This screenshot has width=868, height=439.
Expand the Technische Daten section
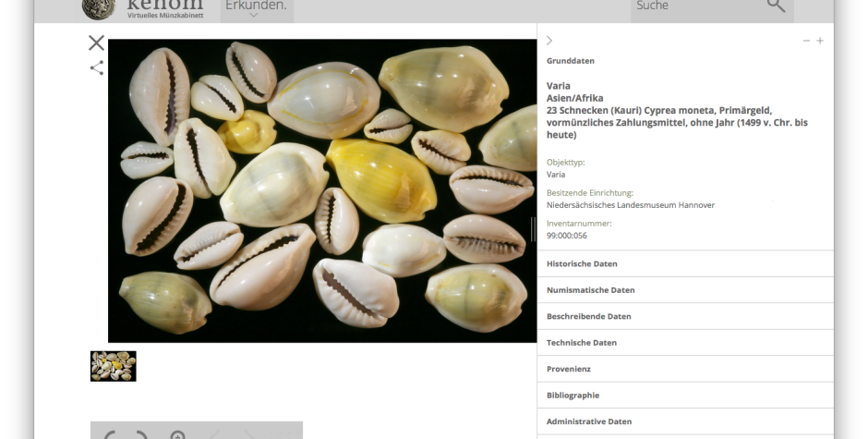pos(685,343)
